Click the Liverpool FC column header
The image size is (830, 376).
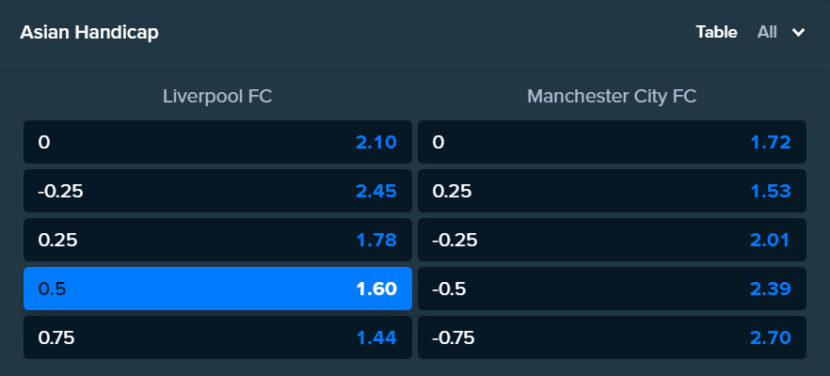point(217,96)
